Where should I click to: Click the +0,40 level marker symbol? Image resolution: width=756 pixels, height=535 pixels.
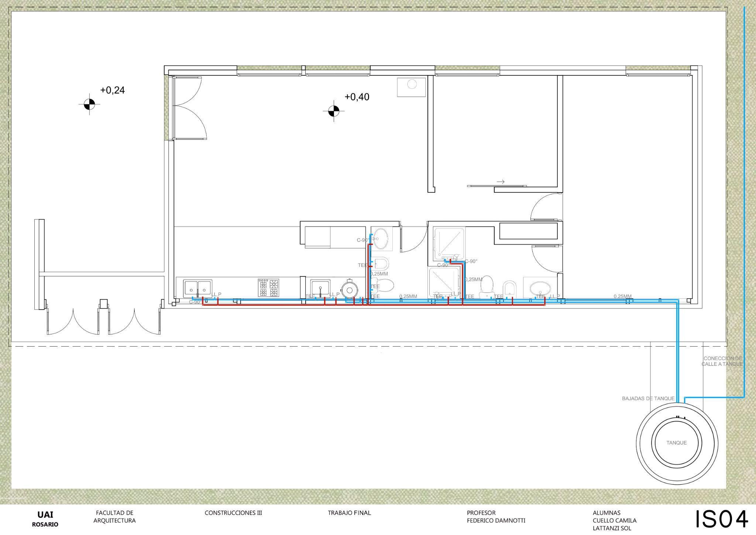pyautogui.click(x=334, y=110)
